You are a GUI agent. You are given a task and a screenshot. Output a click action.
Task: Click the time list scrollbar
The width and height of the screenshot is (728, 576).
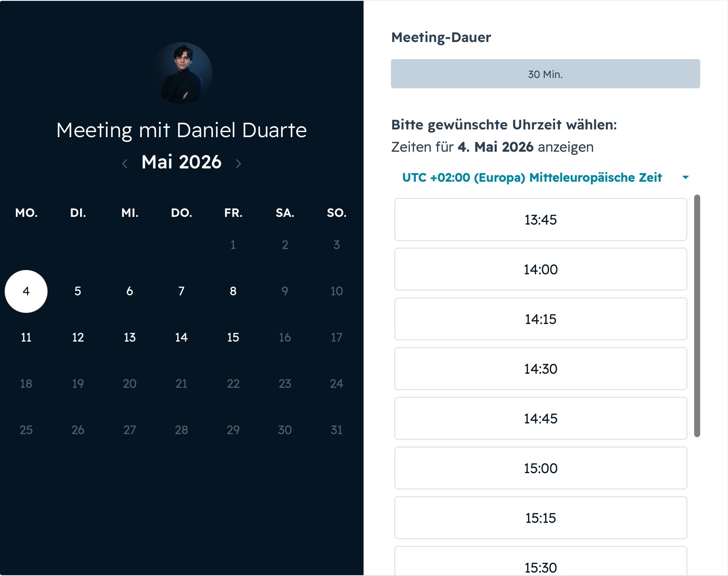(697, 316)
